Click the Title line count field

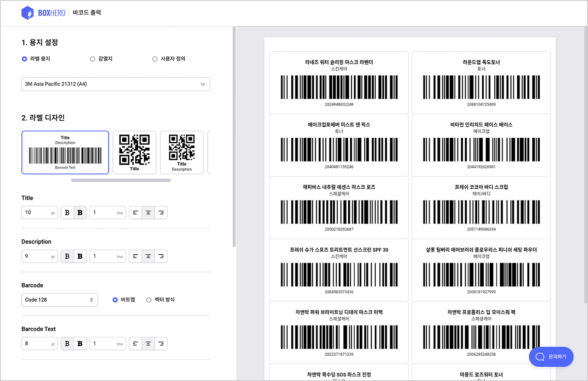click(x=107, y=213)
